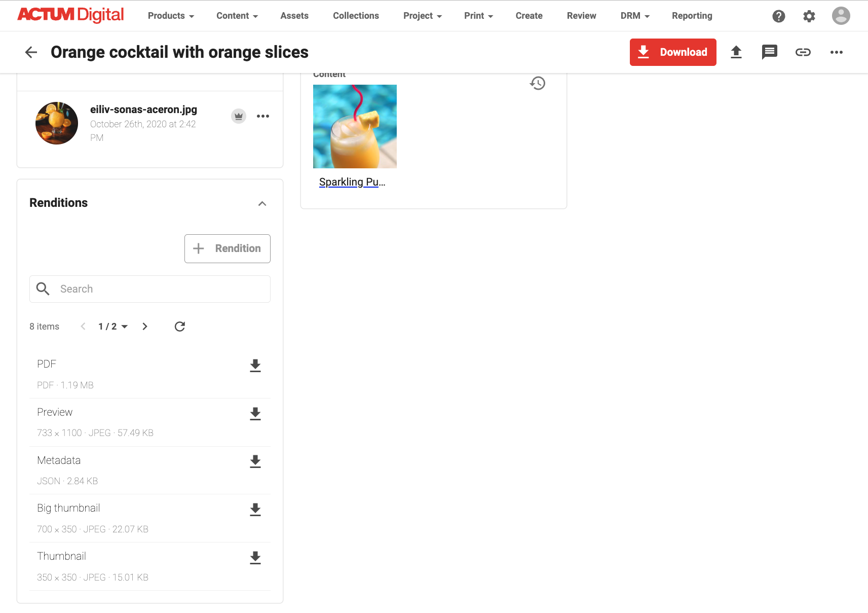The height and width of the screenshot is (613, 868).
Task: Collapse the Renditions panel
Action: pyautogui.click(x=262, y=203)
